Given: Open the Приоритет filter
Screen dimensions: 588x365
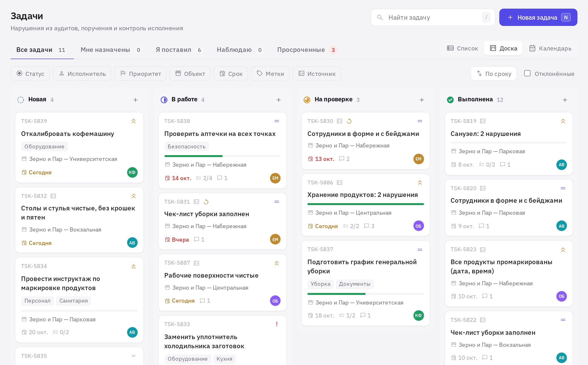Looking at the screenshot, I should (x=140, y=74).
